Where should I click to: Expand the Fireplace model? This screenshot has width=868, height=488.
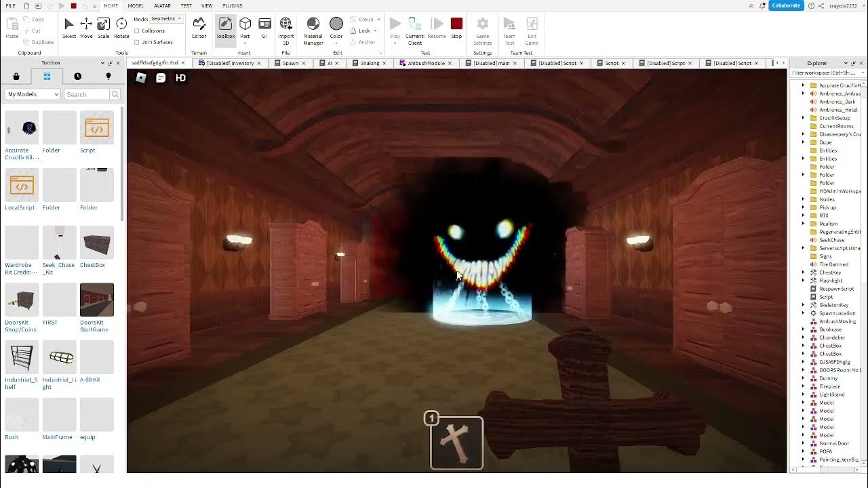(804, 386)
